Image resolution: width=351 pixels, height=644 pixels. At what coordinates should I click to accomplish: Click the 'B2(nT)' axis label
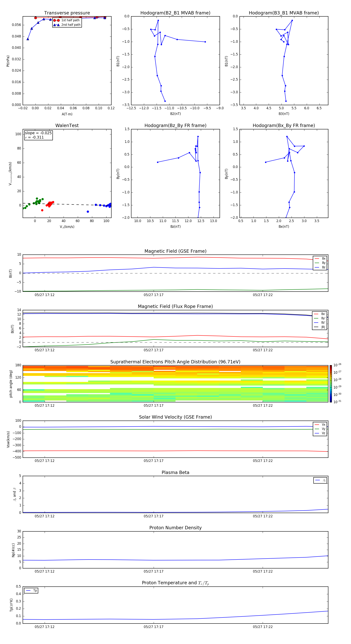(175, 114)
